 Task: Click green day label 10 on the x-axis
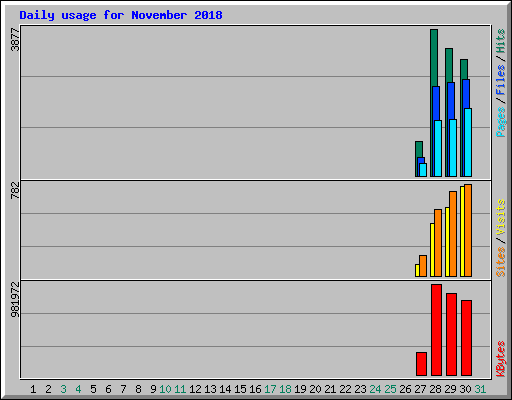coord(165,389)
